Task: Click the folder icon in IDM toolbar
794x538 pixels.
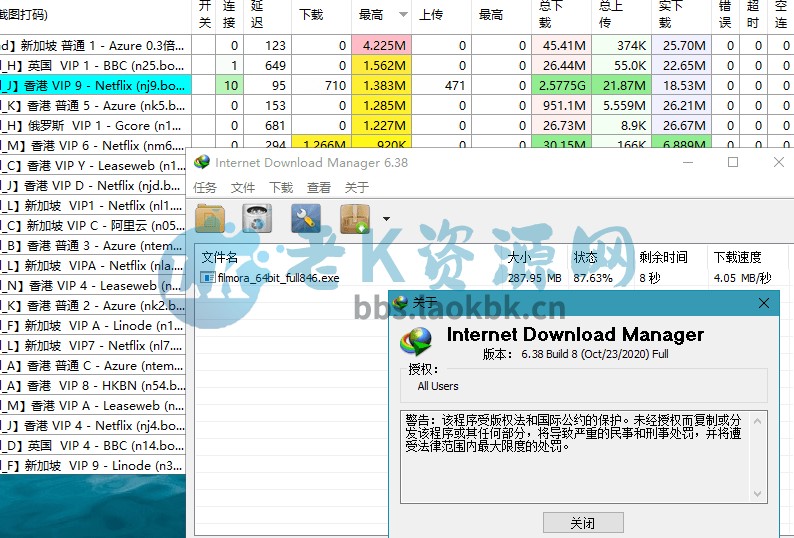Action: tap(210, 218)
